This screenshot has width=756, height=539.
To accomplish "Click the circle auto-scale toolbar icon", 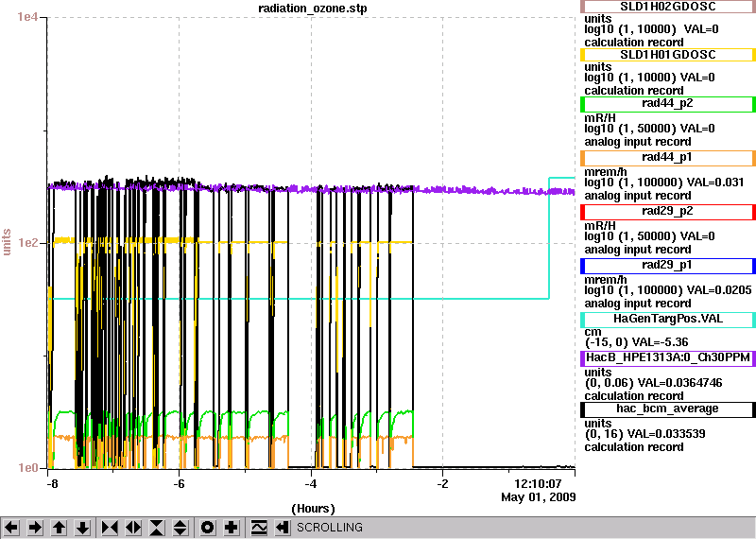I will click(207, 528).
